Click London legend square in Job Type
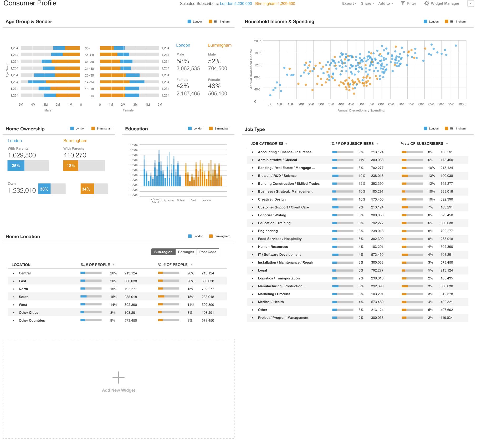The height and width of the screenshot is (448, 482). (425, 129)
